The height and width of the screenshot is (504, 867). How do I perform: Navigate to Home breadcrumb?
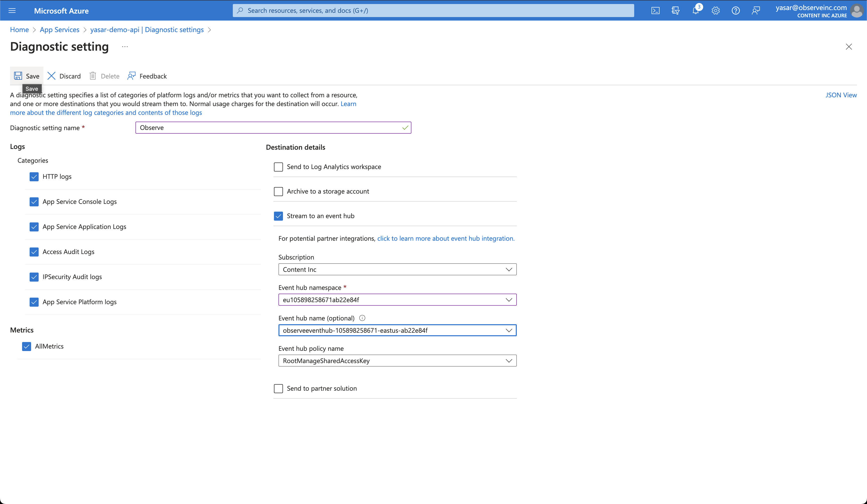19,30
